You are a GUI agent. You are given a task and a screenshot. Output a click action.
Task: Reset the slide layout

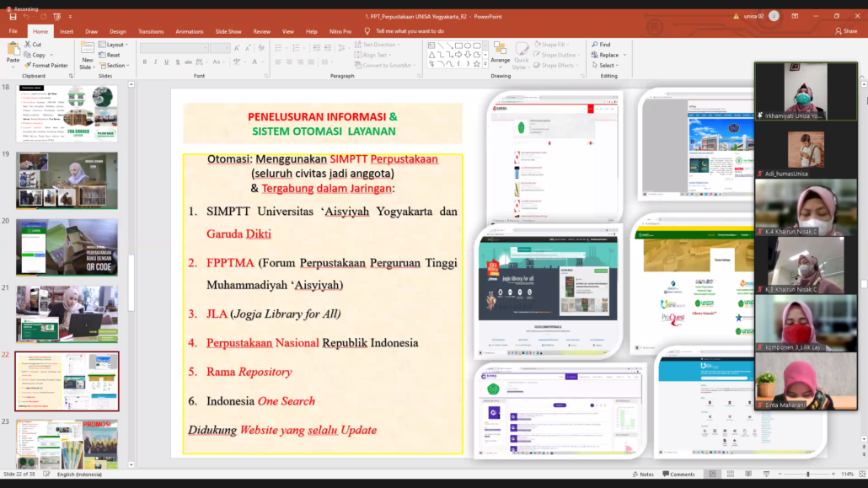click(x=110, y=55)
